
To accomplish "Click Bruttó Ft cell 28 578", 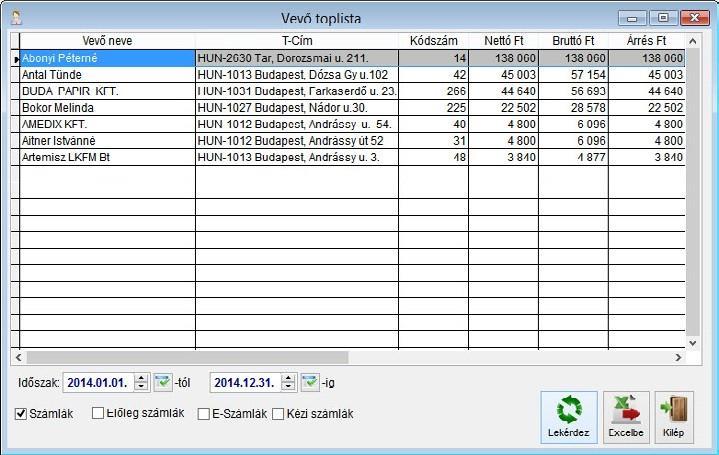I will pos(573,108).
